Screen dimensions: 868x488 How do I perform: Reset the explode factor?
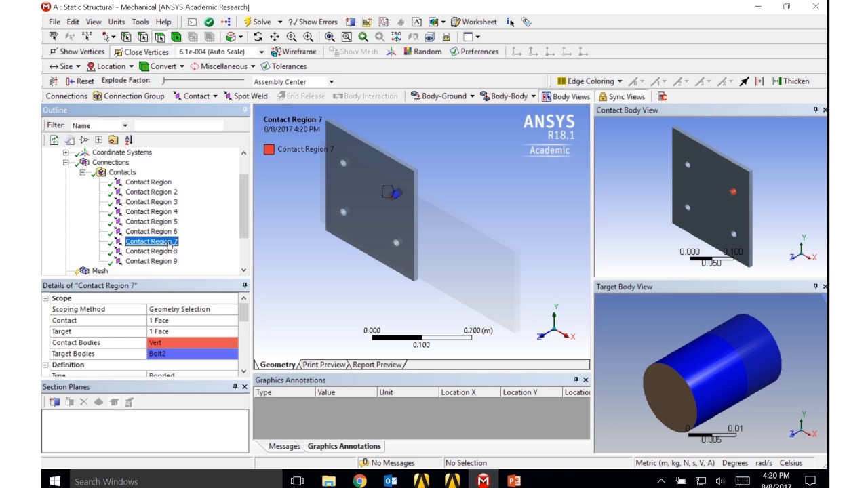[x=79, y=81]
